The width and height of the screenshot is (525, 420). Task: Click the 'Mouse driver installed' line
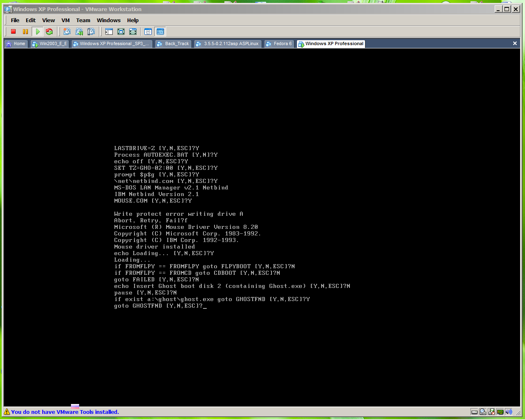(x=155, y=247)
